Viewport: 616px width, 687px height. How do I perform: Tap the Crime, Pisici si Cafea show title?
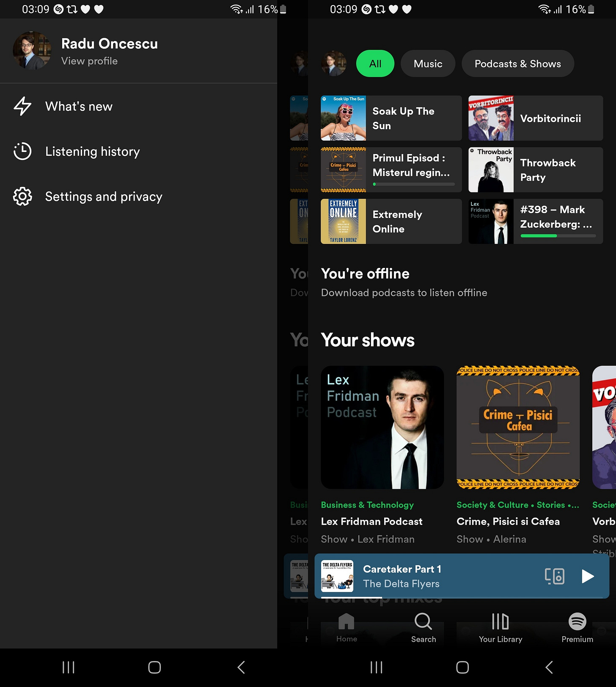508,521
